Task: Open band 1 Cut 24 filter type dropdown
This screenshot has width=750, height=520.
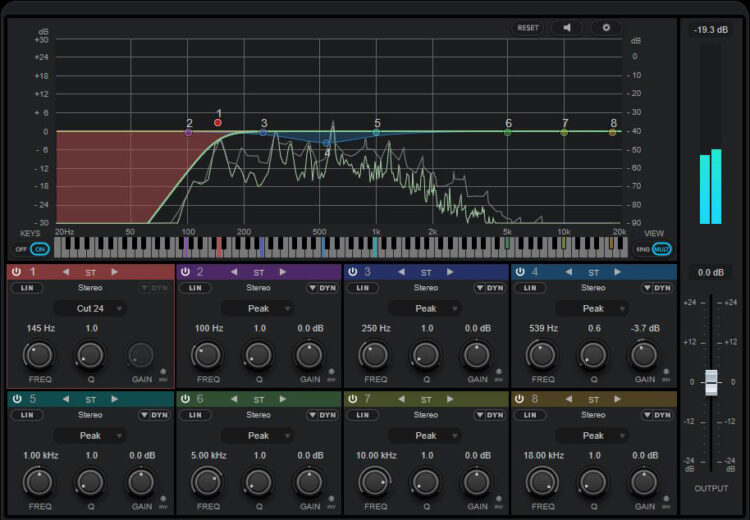Action: [x=90, y=309]
